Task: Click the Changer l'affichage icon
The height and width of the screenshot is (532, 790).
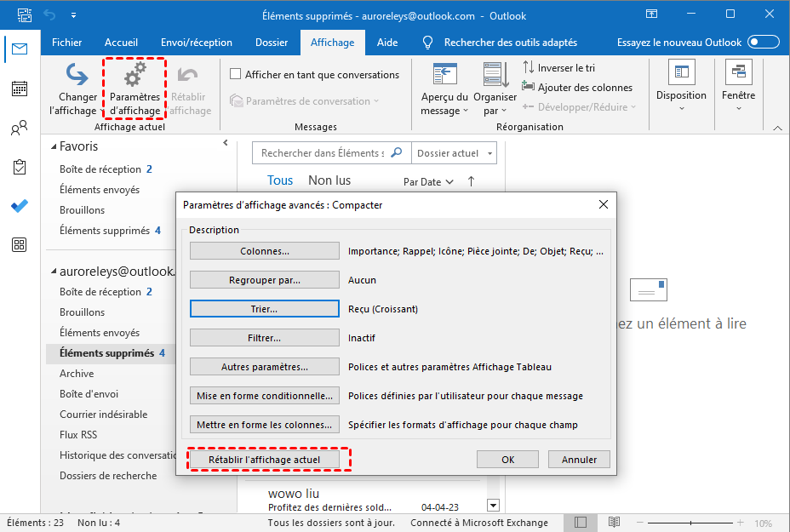Action: click(x=77, y=77)
